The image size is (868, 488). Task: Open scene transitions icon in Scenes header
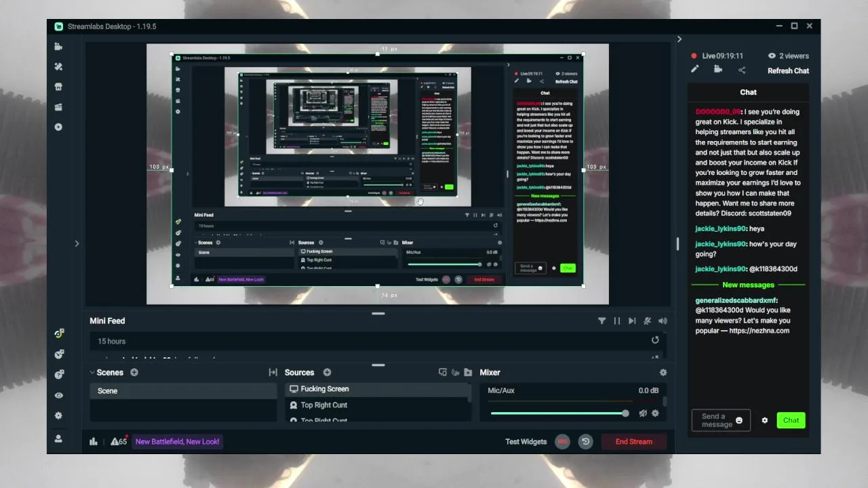click(273, 372)
